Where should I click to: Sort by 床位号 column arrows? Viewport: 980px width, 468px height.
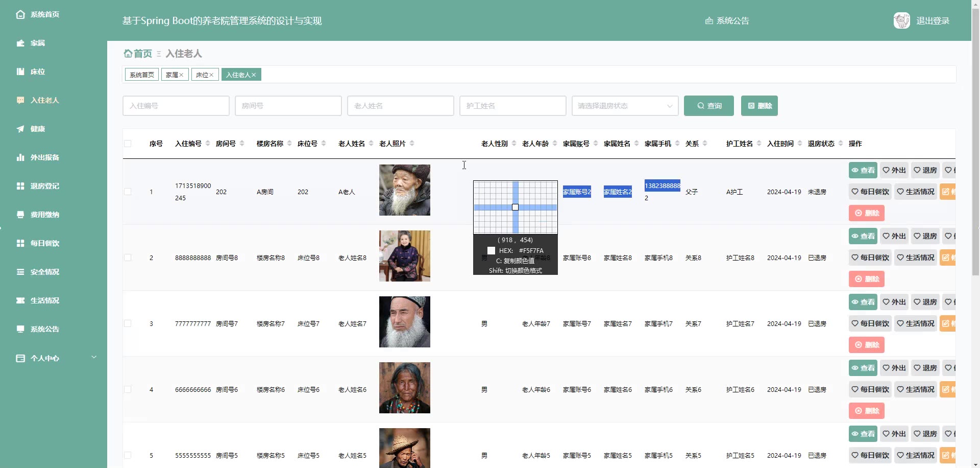(324, 144)
